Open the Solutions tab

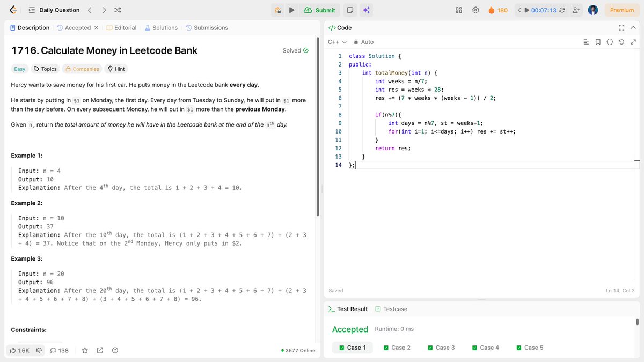point(161,28)
